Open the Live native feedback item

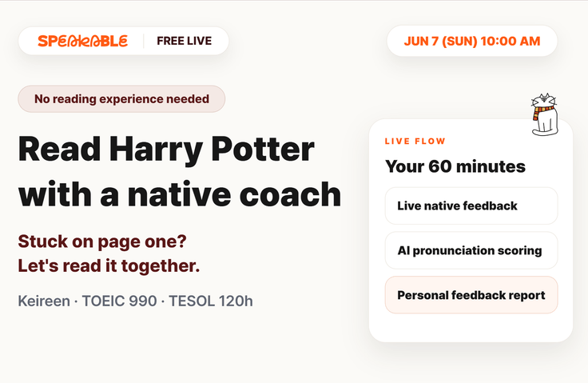pos(471,205)
